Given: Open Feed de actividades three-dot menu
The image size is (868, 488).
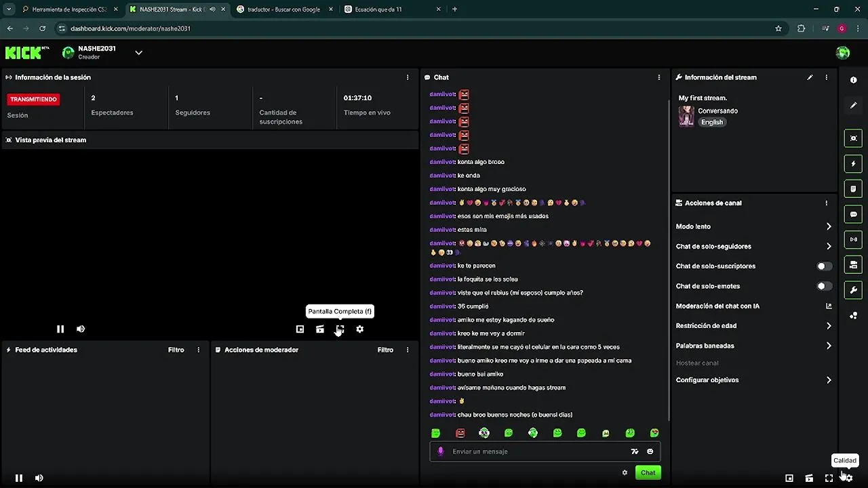Looking at the screenshot, I should pyautogui.click(x=199, y=350).
